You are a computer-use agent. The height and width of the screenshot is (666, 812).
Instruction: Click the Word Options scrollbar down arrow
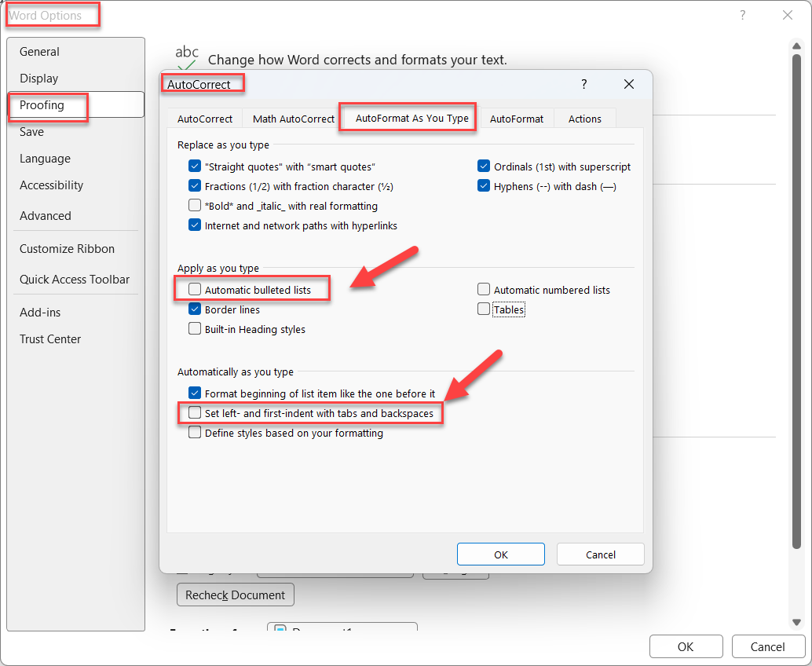796,622
